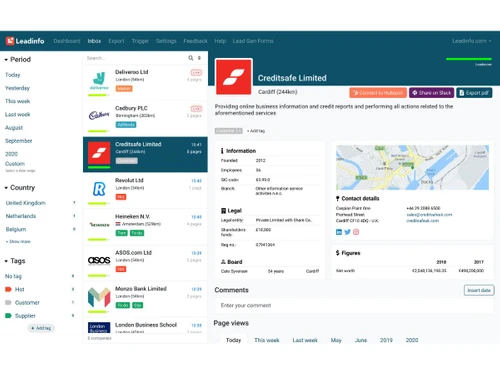Open the Instagram profile icon
Screen dimensions: 500x375
click(x=356, y=232)
